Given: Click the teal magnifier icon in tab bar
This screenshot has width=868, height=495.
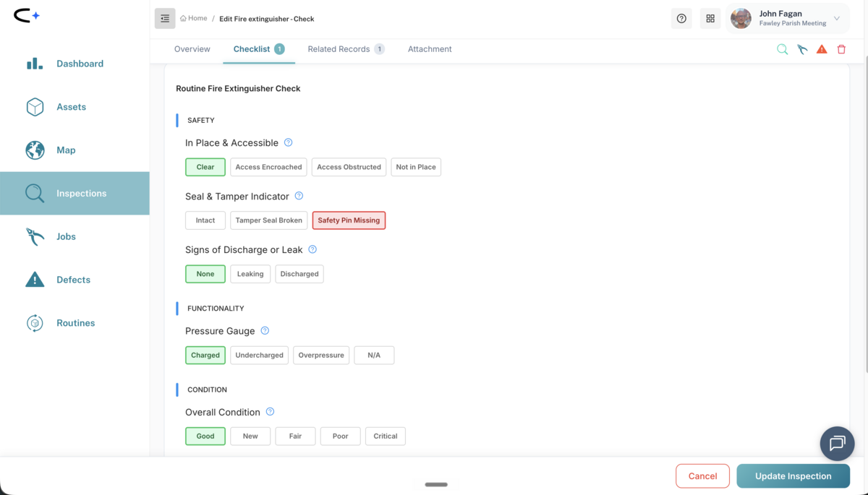Looking at the screenshot, I should (x=783, y=49).
